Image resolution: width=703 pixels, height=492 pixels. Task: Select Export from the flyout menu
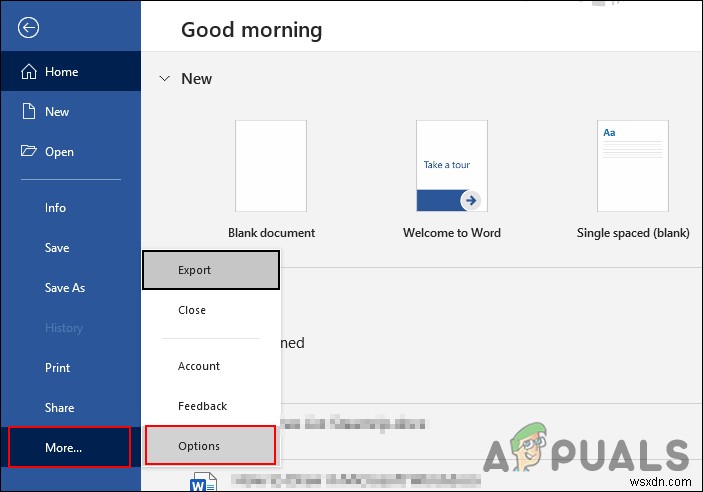211,270
